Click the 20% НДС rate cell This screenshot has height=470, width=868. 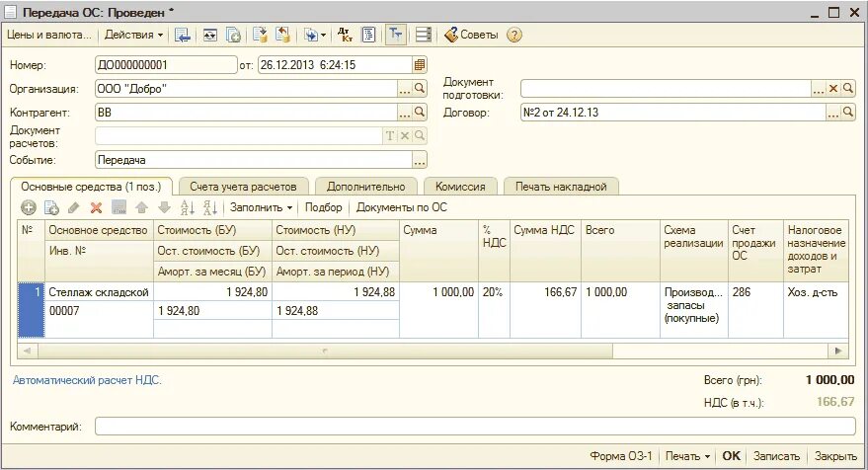pyautogui.click(x=494, y=310)
